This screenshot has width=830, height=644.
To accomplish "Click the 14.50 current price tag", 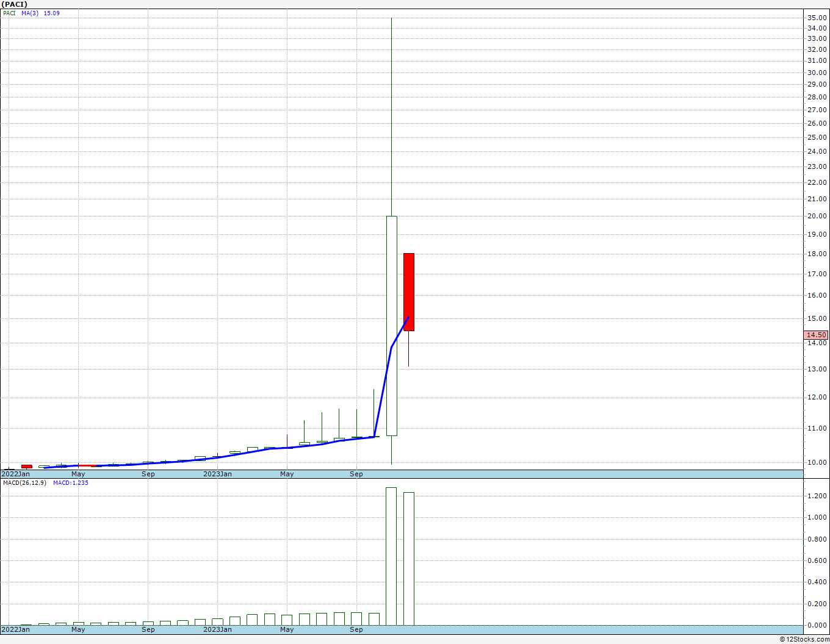I will [816, 335].
